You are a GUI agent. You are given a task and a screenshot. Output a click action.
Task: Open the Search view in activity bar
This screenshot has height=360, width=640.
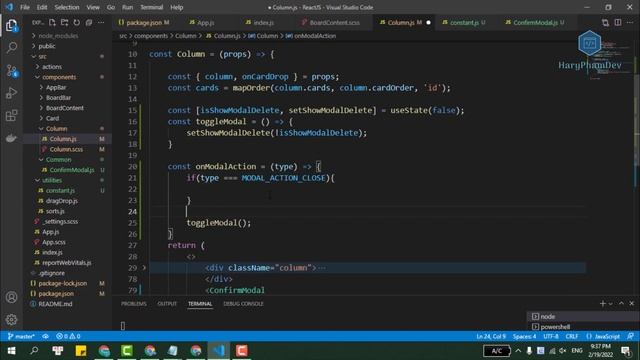pyautogui.click(x=11, y=48)
